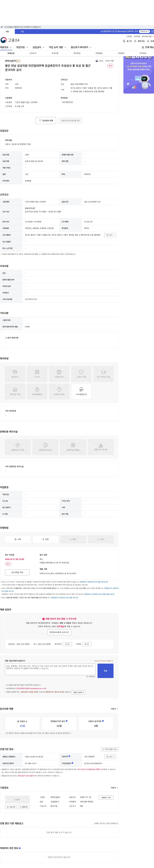Screen dimensions: 154x868
Task: Click the heart 관심정보 등록 button
Action: tap(46, 120)
